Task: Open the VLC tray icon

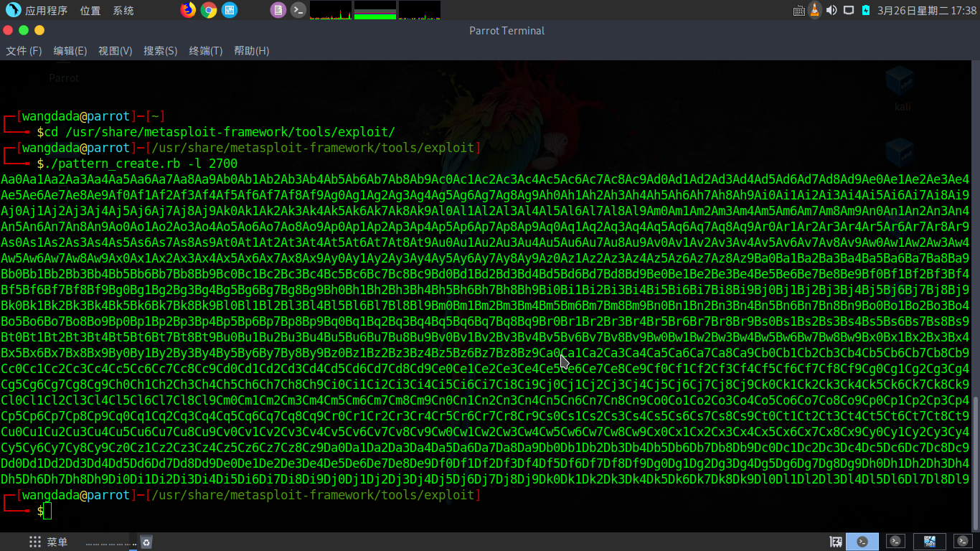Action: tap(815, 10)
